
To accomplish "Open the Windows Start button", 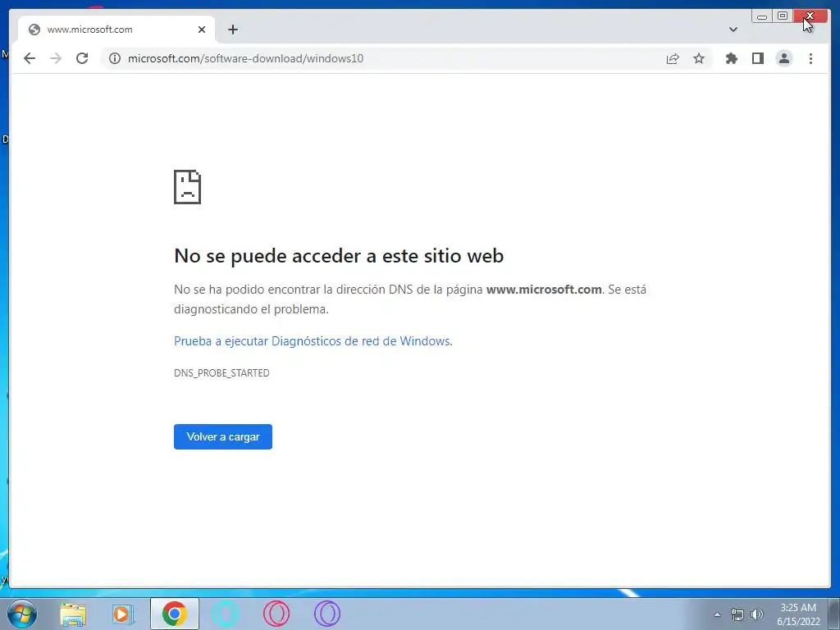I will click(22, 614).
